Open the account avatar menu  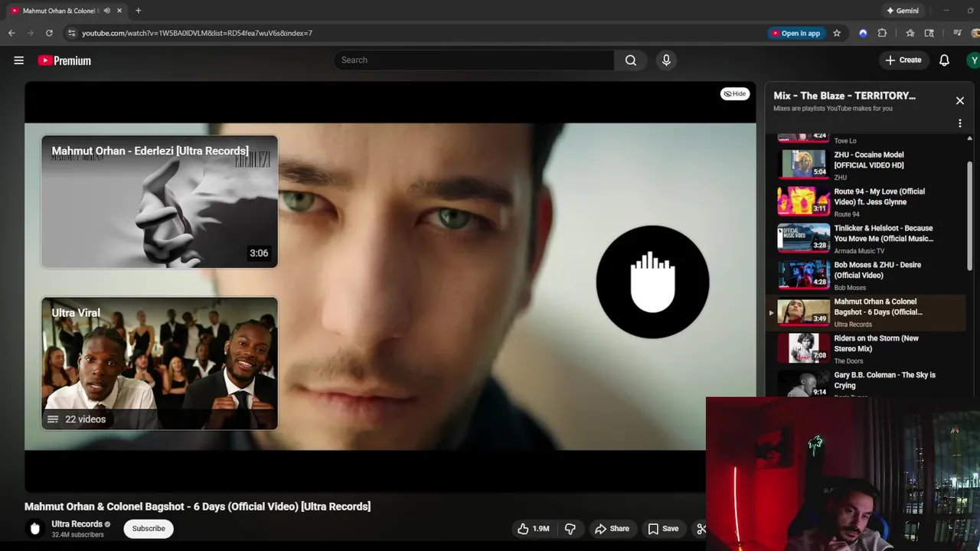(973, 60)
